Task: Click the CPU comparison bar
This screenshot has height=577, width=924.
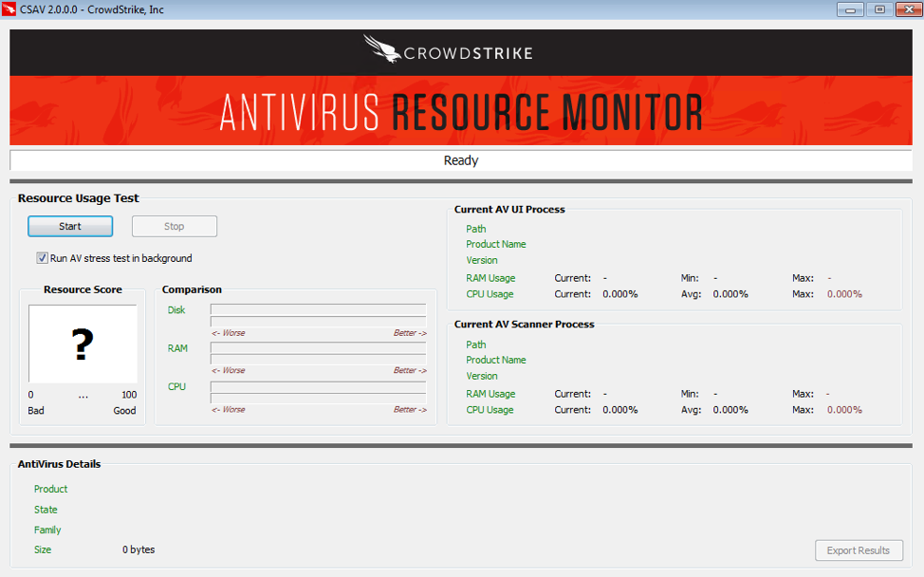Action: [x=318, y=393]
